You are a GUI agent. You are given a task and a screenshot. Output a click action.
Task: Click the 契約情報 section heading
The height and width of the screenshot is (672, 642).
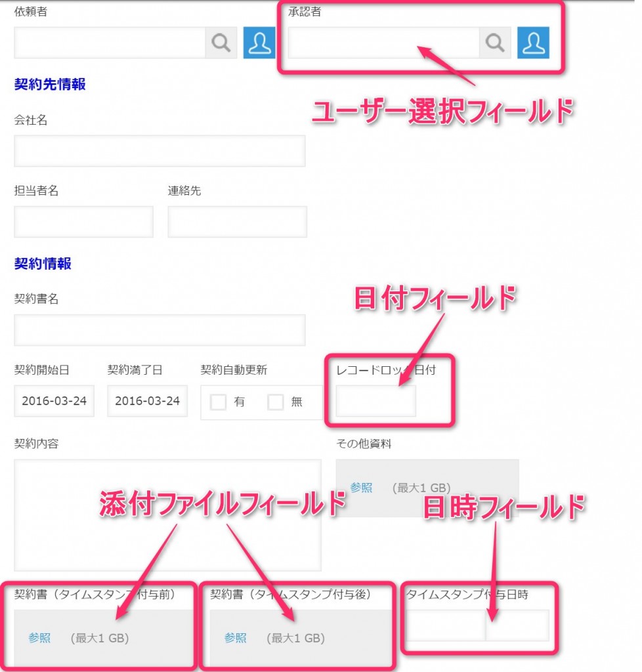coord(43,263)
